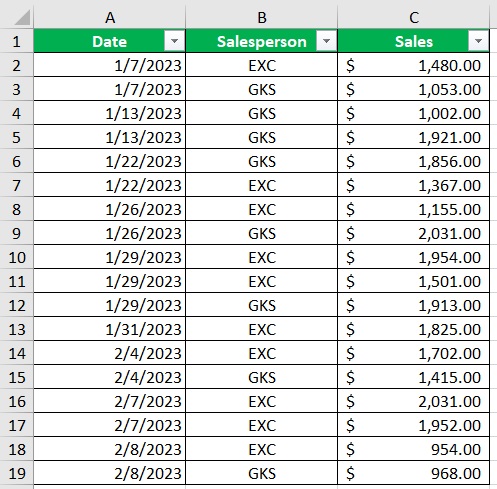Click the GKS cell in row 9
This screenshot has height=489, width=497.
coord(262,233)
